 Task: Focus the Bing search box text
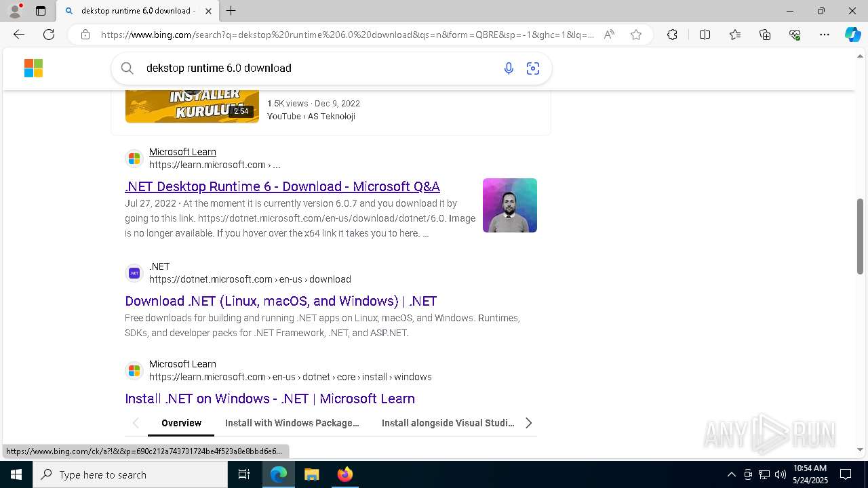pyautogui.click(x=219, y=68)
